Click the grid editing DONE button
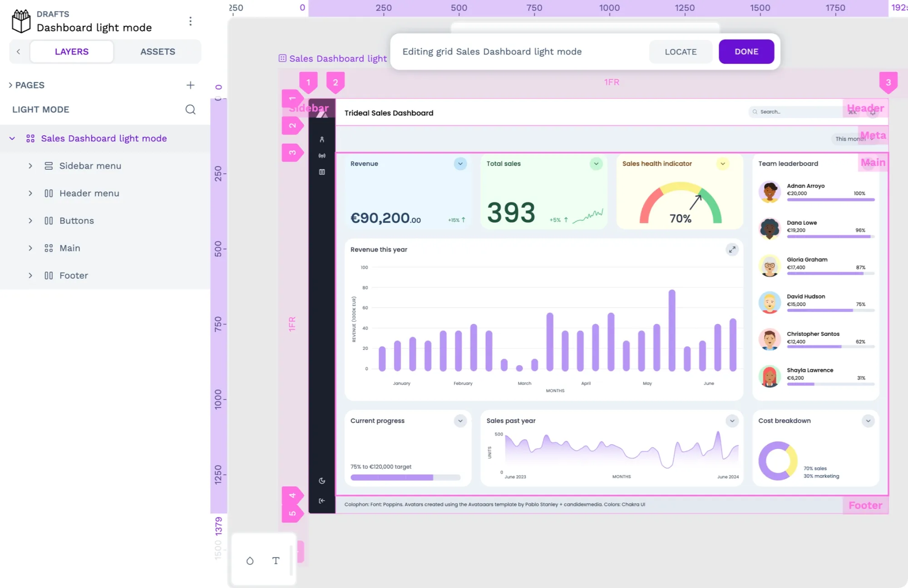908x588 pixels. coord(746,51)
